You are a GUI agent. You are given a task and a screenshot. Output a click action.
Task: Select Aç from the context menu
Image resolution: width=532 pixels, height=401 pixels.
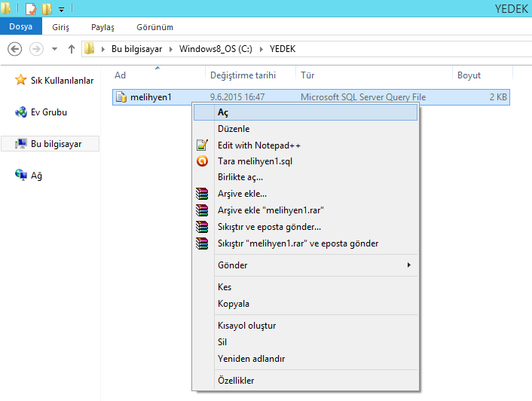pos(223,112)
